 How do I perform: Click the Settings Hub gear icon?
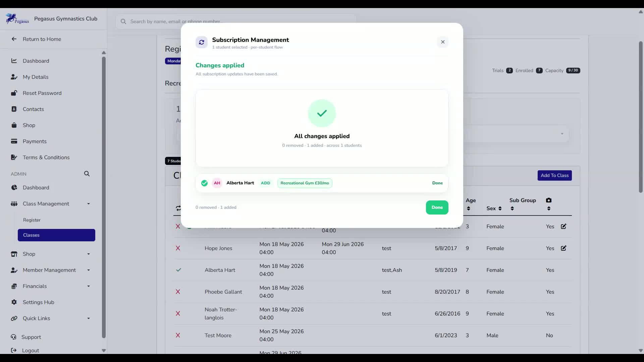[14, 302]
